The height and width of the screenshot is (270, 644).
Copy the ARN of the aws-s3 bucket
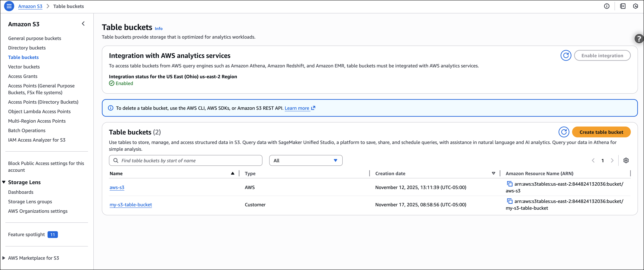click(x=509, y=184)
